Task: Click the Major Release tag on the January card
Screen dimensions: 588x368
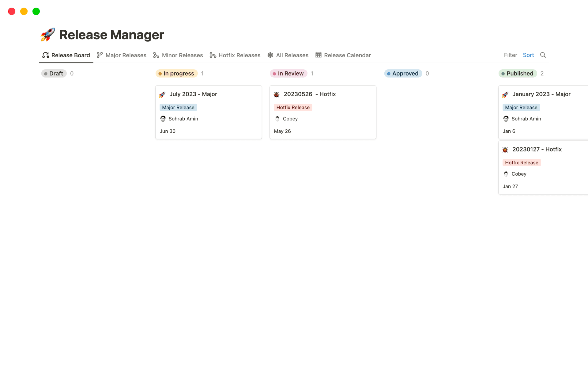Action: [x=521, y=107]
